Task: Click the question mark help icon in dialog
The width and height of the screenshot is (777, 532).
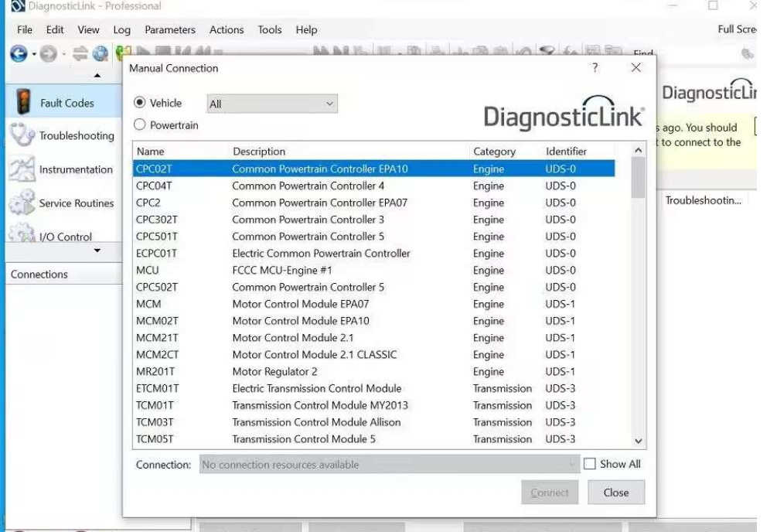Action: (x=595, y=68)
